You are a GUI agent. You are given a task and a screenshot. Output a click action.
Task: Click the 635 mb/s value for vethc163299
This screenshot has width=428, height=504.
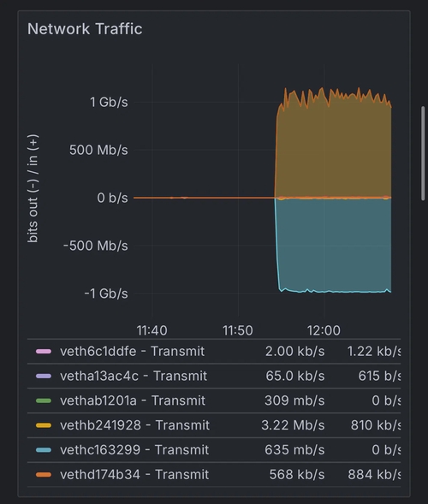pyautogui.click(x=294, y=450)
